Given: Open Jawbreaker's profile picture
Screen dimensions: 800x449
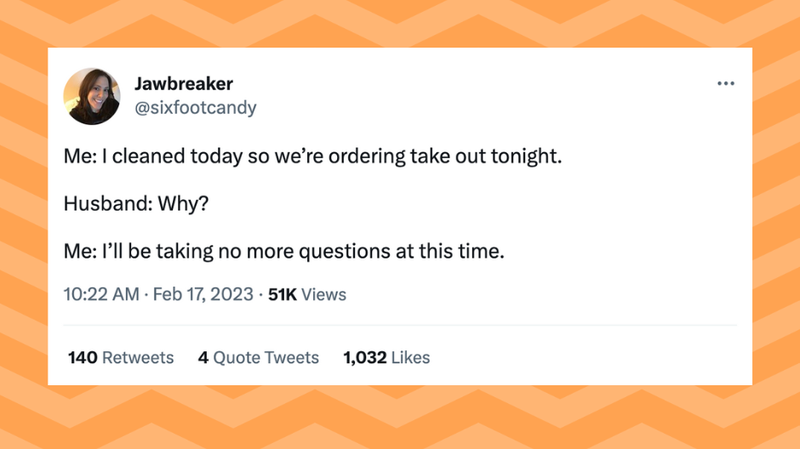Looking at the screenshot, I should 92,96.
